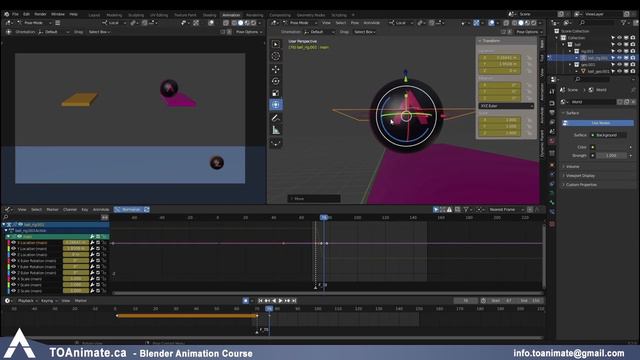
Task: Activate the Transform tool in the viewport toolbar
Action: coord(276,105)
